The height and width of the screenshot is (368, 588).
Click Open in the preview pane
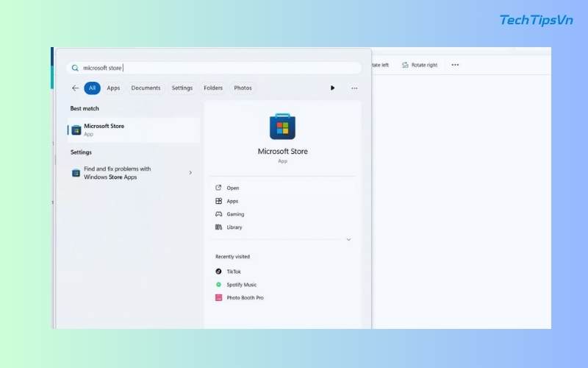233,188
